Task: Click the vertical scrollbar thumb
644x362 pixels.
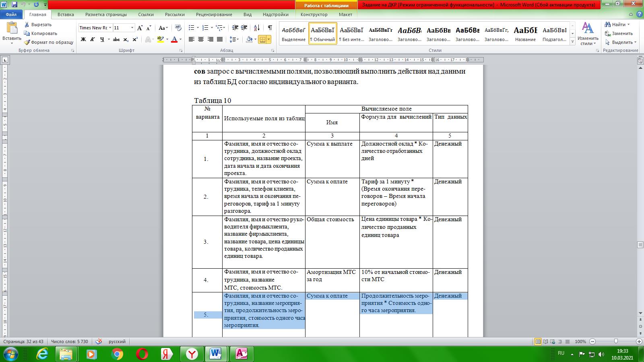Action: pyautogui.click(x=640, y=245)
